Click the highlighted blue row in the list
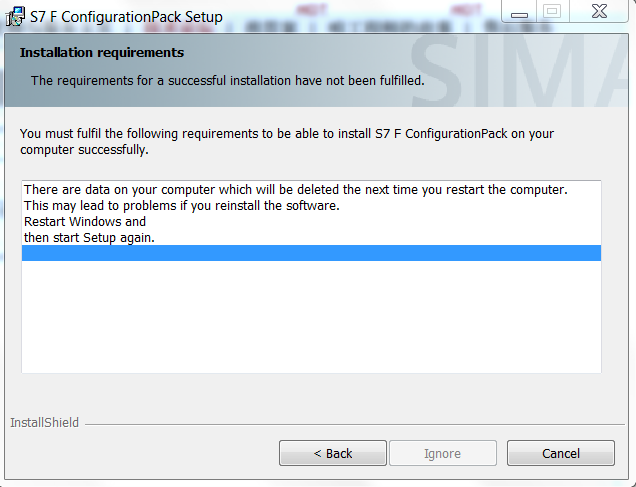636x487 pixels. pos(311,253)
